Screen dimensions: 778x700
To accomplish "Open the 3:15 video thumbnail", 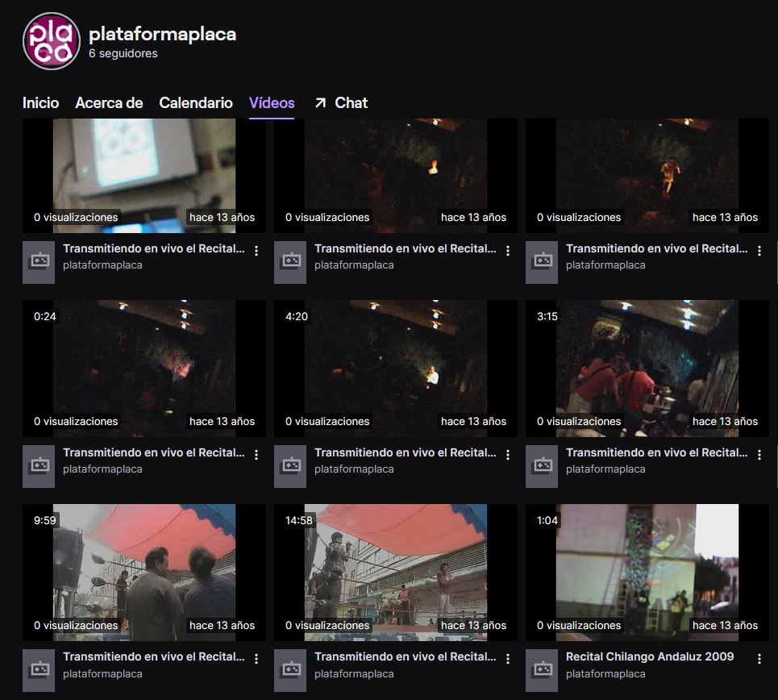I will coord(647,369).
